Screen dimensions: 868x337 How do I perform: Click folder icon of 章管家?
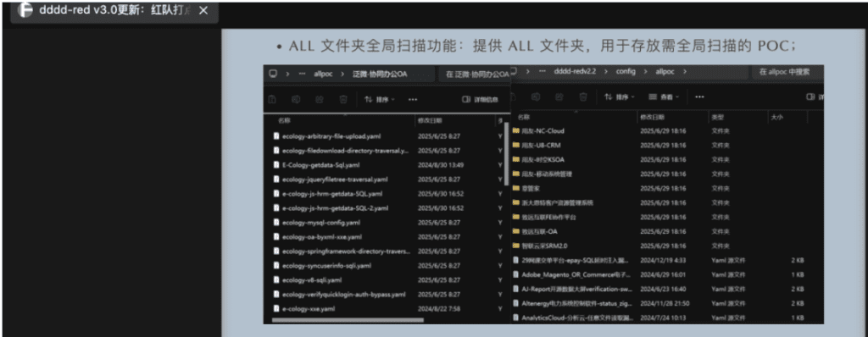click(x=516, y=189)
